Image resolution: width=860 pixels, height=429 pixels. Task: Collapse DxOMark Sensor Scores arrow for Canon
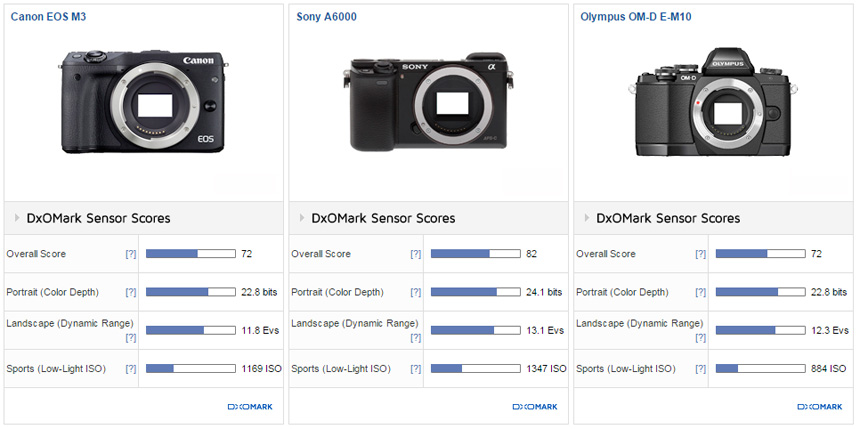[17, 218]
